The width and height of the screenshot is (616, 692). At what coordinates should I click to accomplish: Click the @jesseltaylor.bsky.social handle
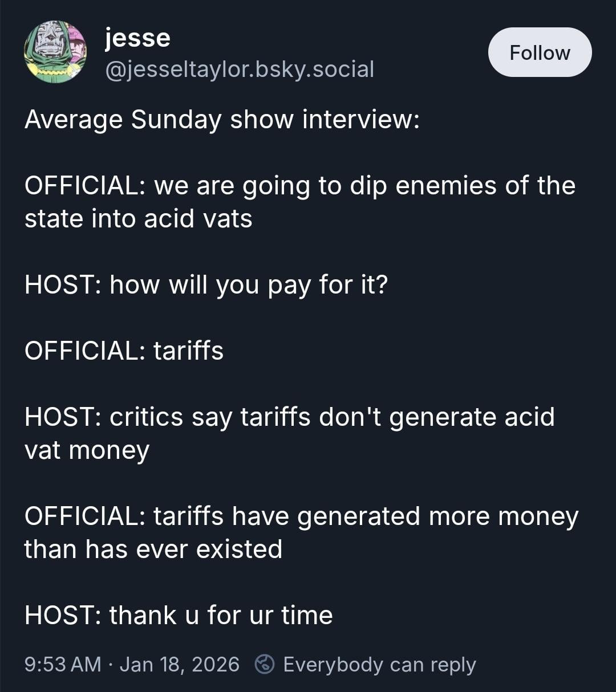(x=240, y=69)
